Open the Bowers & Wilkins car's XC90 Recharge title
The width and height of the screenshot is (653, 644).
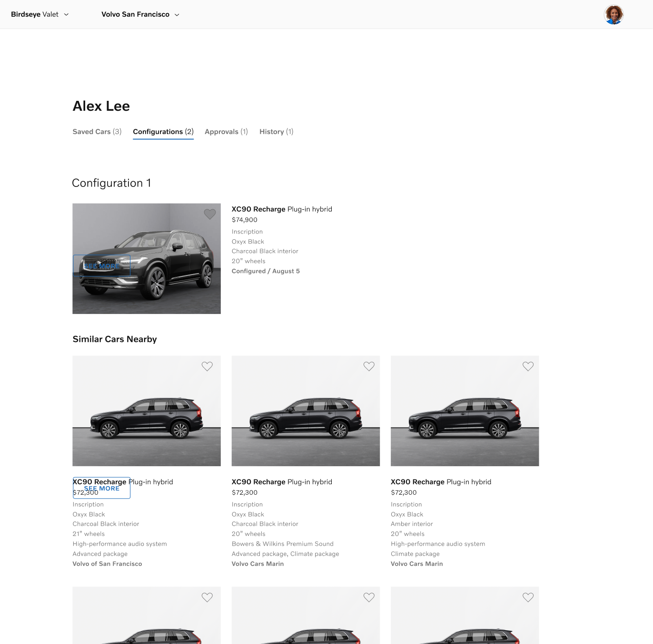tap(282, 482)
